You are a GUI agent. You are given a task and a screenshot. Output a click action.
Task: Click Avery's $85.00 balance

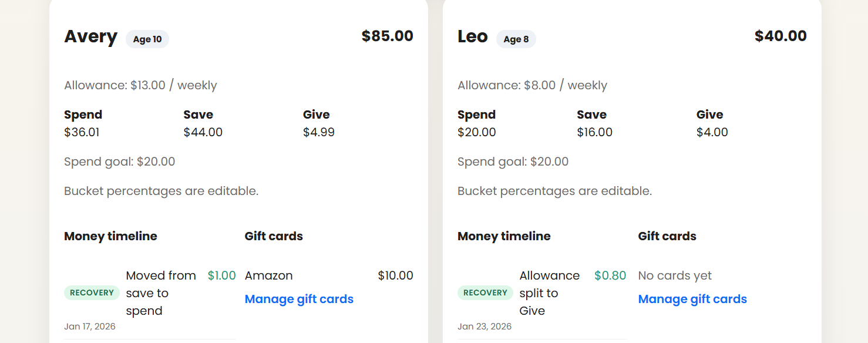click(387, 36)
